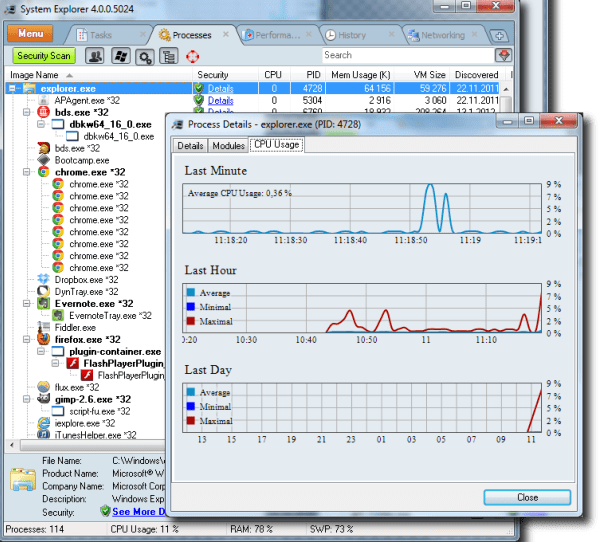Click the gimp-2.6.exe icon

click(44, 399)
